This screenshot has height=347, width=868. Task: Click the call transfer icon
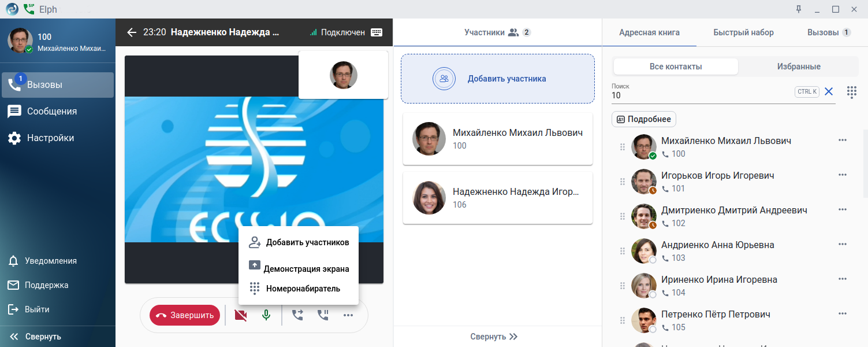pyautogui.click(x=297, y=315)
